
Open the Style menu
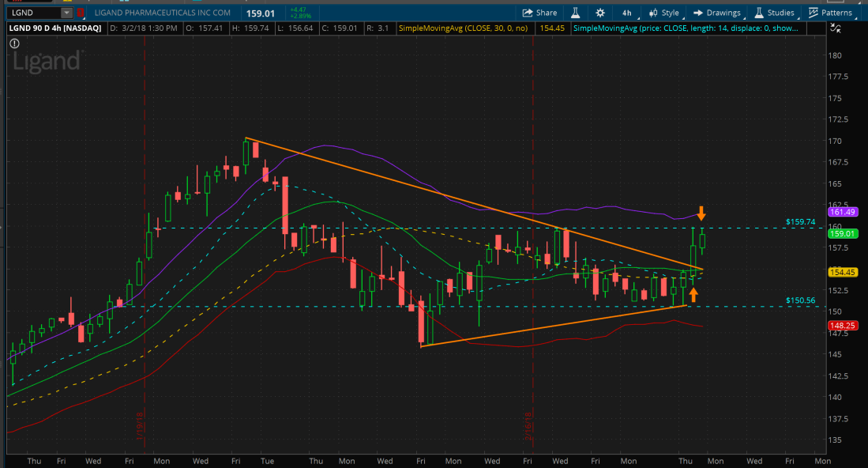pyautogui.click(x=663, y=13)
